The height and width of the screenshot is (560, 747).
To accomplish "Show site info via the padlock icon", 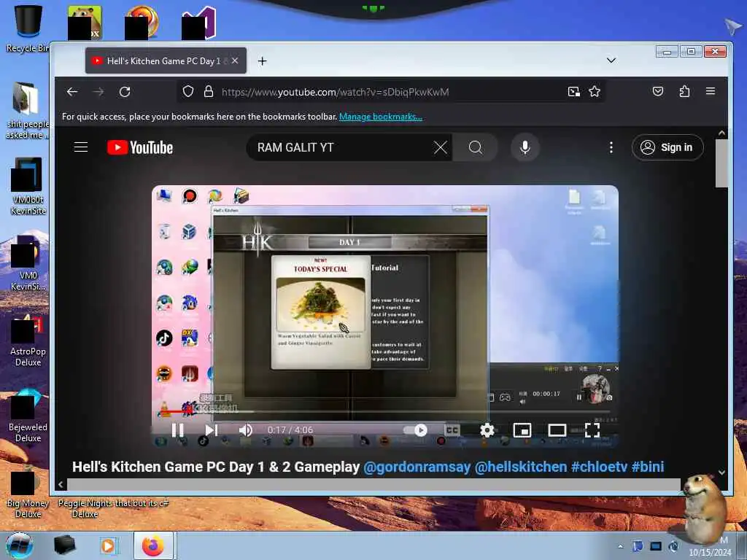I will [209, 91].
